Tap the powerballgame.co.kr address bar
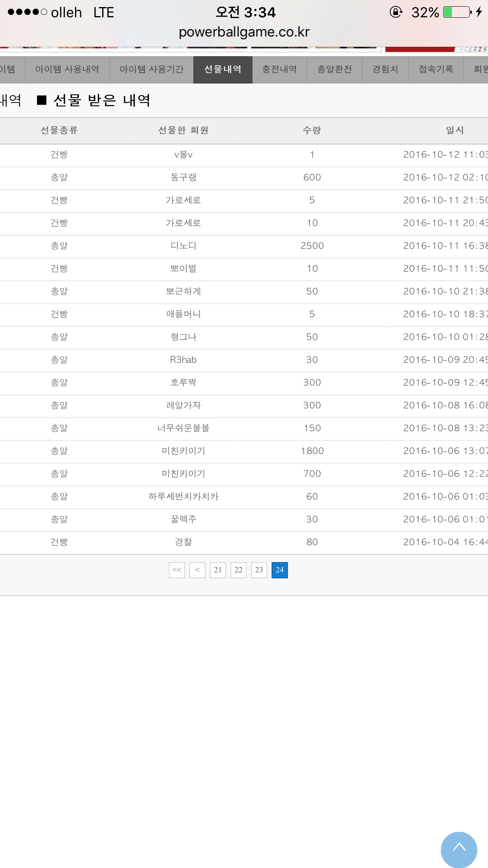The image size is (488, 868). pyautogui.click(x=244, y=32)
